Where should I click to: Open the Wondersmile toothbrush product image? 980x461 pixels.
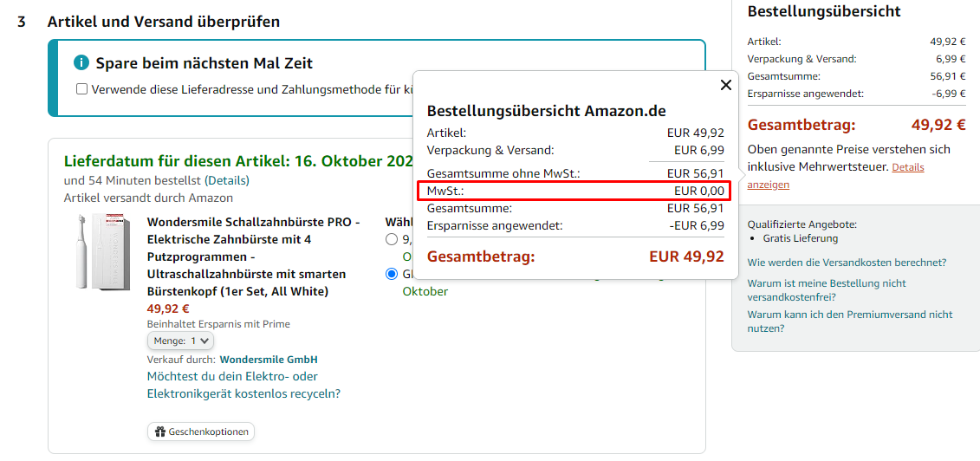point(100,251)
